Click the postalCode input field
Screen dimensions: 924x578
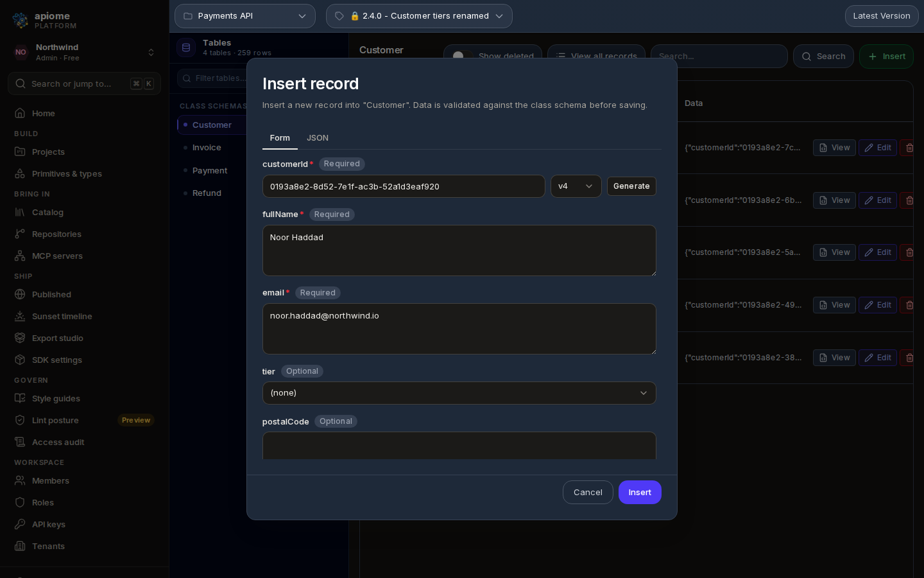click(459, 446)
